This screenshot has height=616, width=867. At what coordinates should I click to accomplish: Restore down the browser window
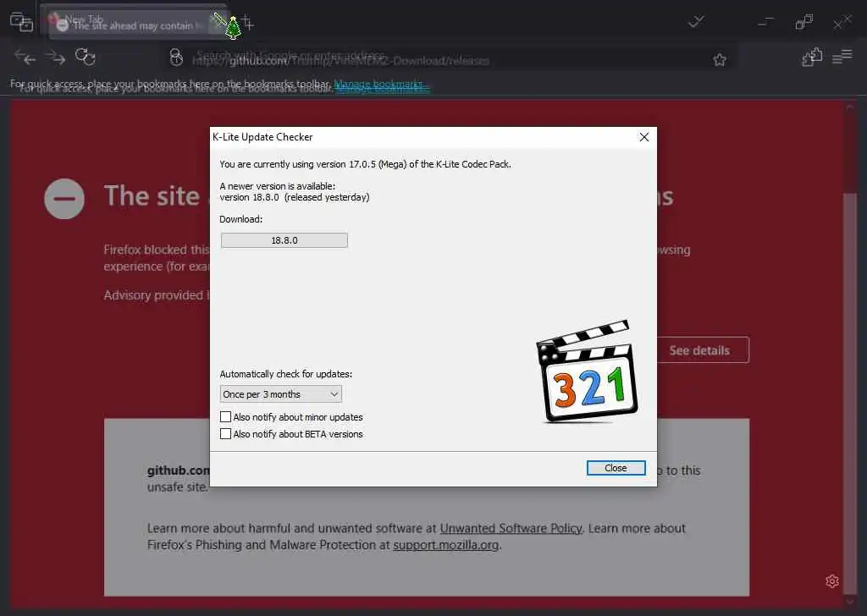[x=804, y=22]
